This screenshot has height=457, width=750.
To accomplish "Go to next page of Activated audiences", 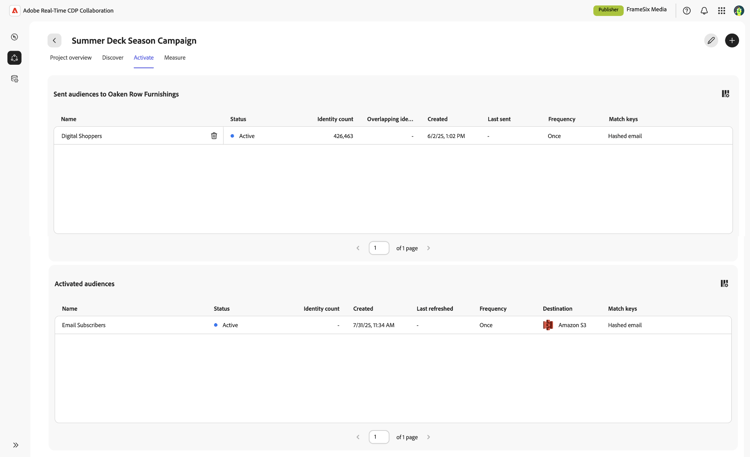I will tap(429, 437).
